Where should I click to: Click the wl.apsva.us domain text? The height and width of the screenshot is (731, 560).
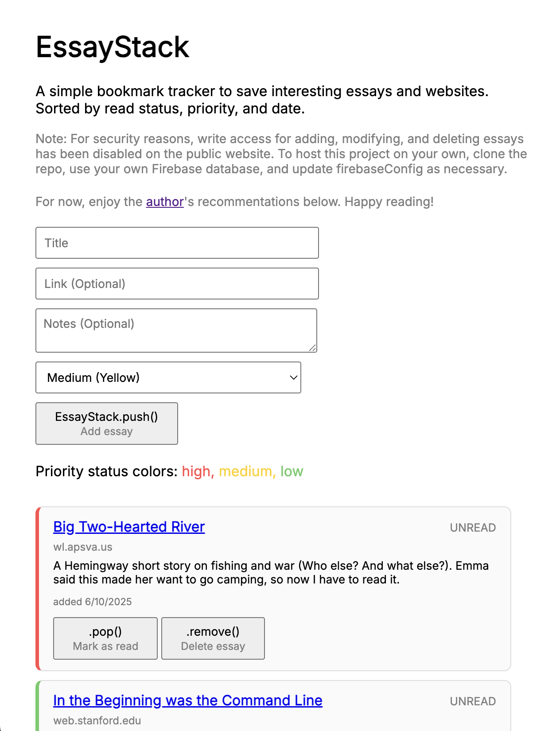coord(83,547)
